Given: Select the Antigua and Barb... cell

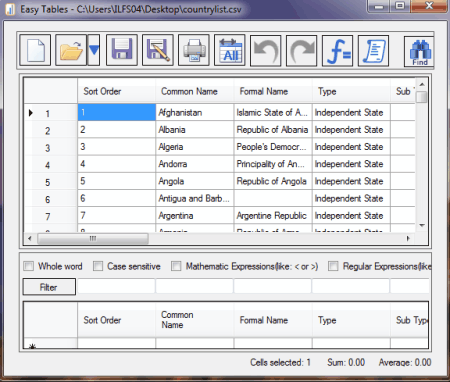Looking at the screenshot, I should coord(195,198).
